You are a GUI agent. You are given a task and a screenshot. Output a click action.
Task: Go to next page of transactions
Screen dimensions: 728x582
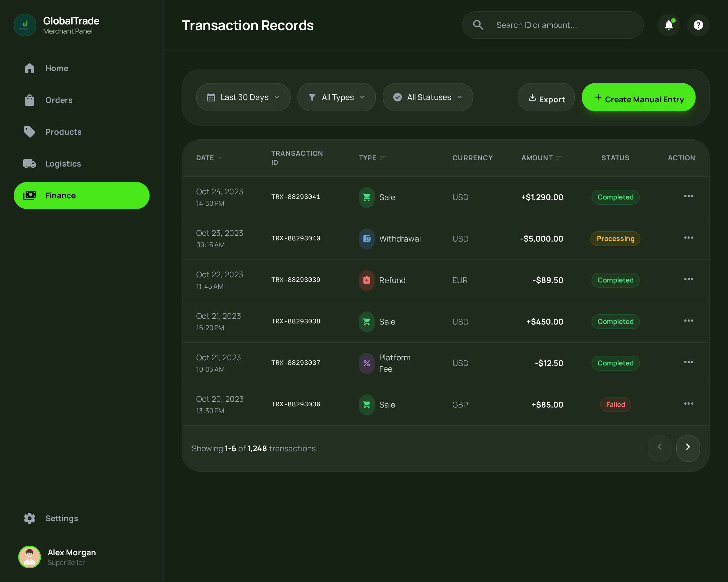click(x=688, y=447)
